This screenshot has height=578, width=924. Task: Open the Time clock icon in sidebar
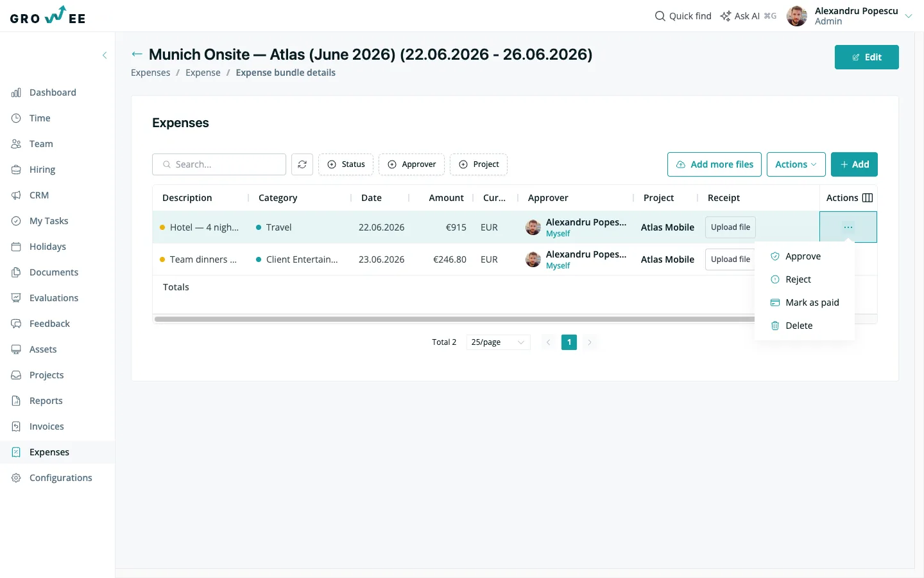pyautogui.click(x=16, y=118)
